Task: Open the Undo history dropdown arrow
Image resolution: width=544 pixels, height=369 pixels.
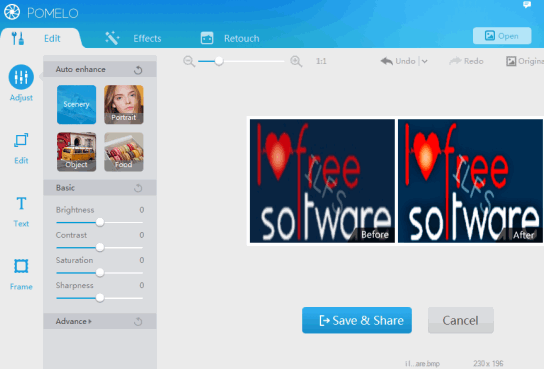Action: (x=425, y=61)
